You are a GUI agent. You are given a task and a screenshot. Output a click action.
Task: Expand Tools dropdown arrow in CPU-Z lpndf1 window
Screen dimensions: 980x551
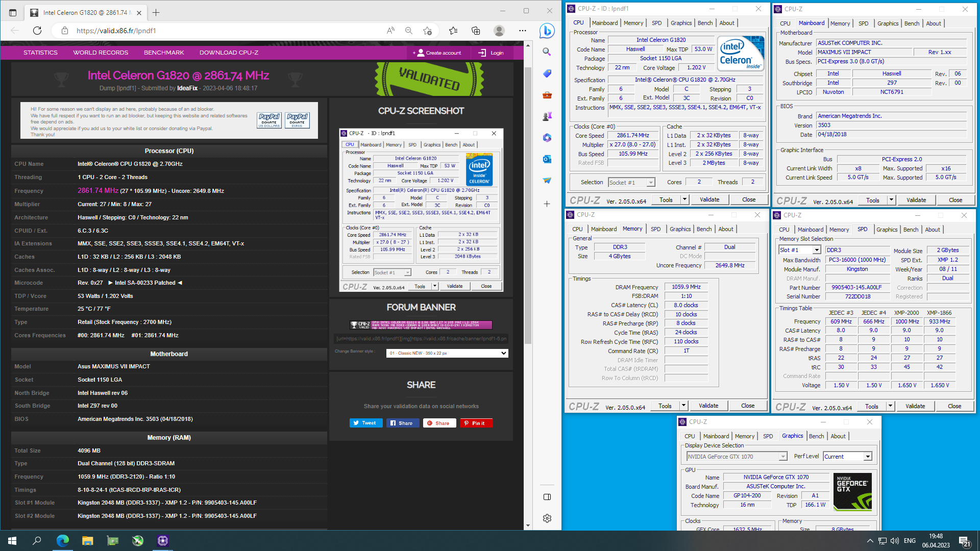coord(684,199)
